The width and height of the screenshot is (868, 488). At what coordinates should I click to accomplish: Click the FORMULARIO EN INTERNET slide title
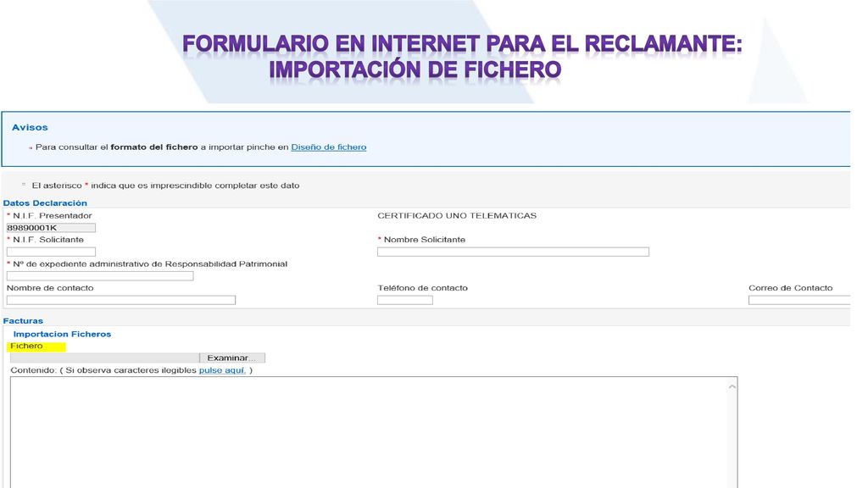462,44
